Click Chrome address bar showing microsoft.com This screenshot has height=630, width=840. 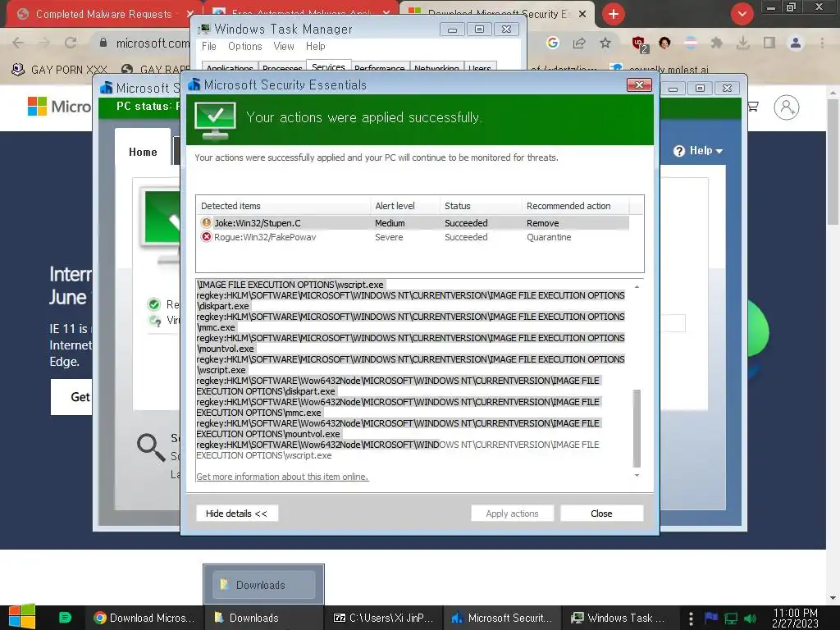pos(153,43)
